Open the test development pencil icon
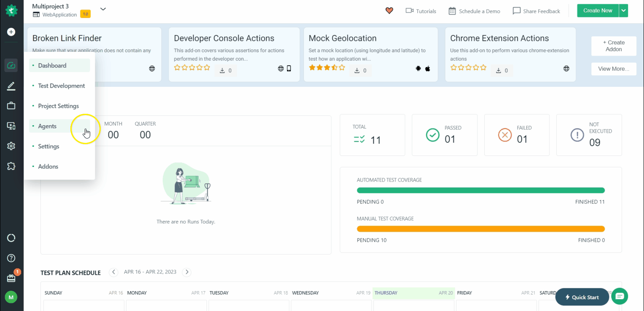Image resolution: width=644 pixels, height=311 pixels. pos(11,86)
